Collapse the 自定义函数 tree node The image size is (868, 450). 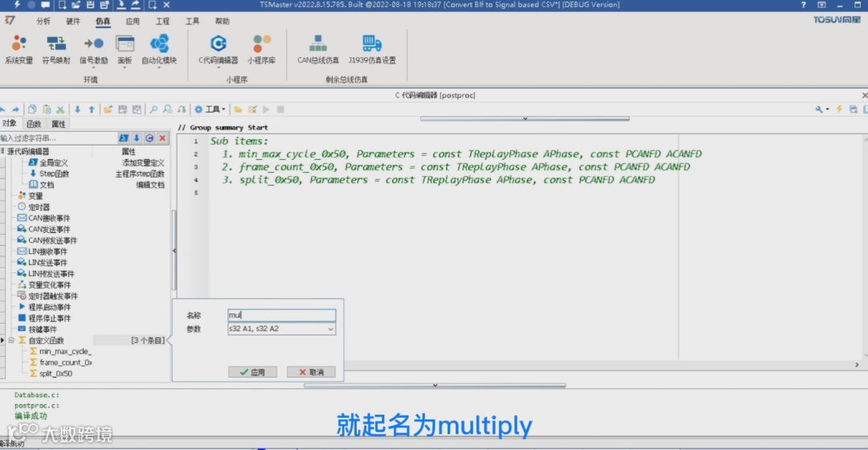(x=11, y=341)
